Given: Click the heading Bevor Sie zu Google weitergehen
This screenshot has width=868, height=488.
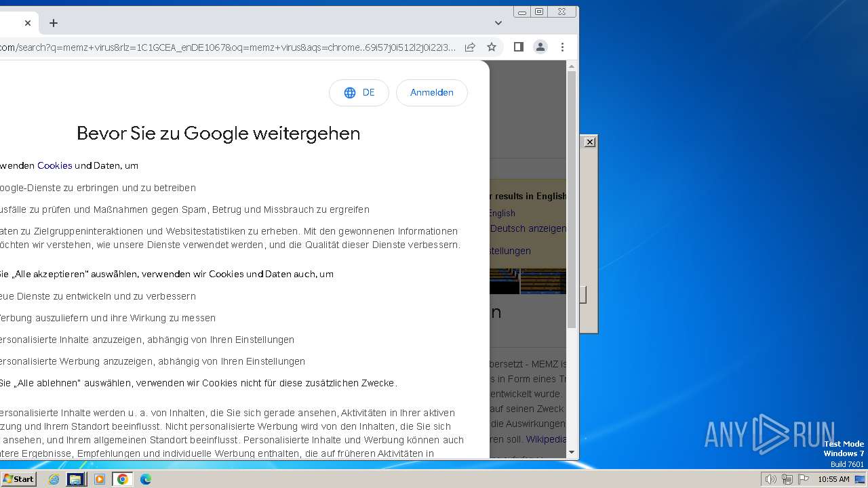Looking at the screenshot, I should 218,133.
